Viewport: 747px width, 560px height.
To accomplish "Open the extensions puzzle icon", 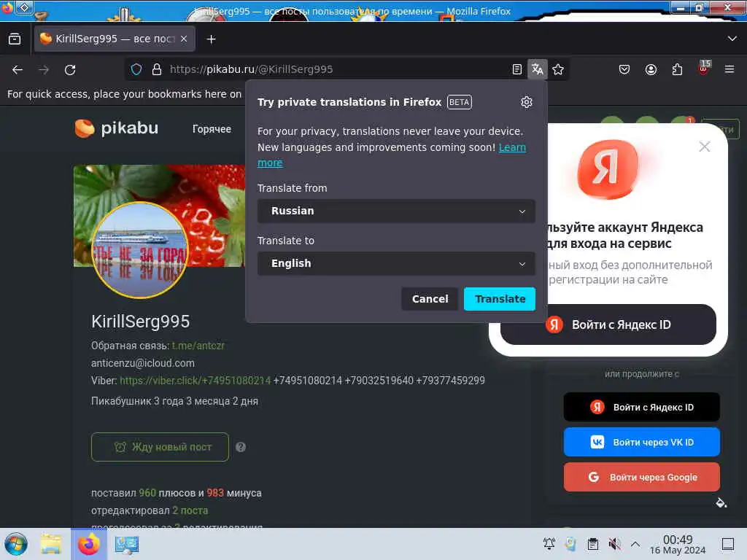I will pos(677,69).
